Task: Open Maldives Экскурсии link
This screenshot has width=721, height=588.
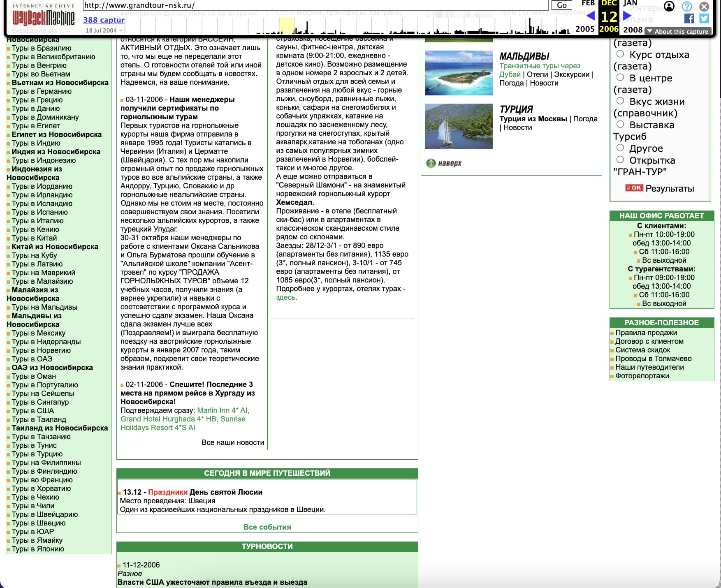Action: tap(572, 74)
